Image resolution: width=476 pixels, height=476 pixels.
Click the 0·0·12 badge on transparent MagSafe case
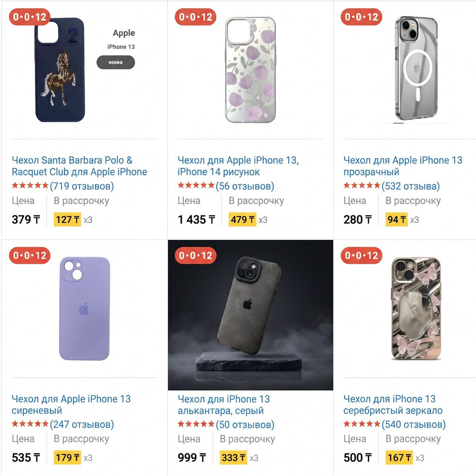click(361, 17)
